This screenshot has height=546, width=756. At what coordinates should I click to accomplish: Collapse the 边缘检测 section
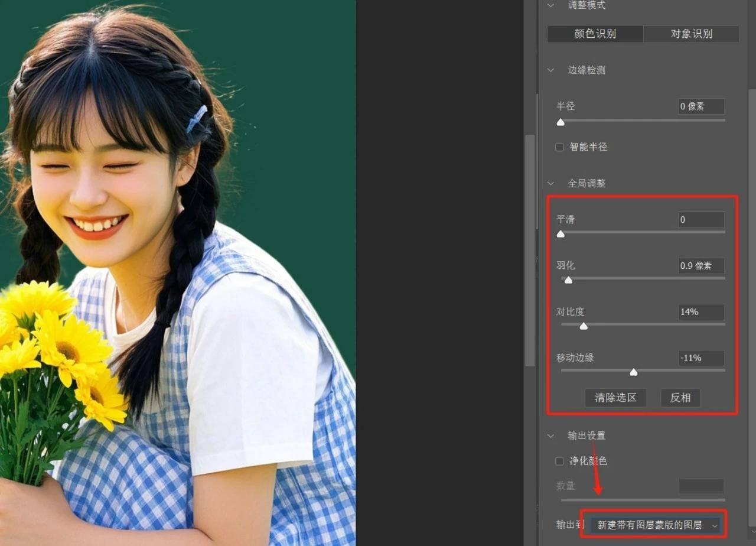550,70
